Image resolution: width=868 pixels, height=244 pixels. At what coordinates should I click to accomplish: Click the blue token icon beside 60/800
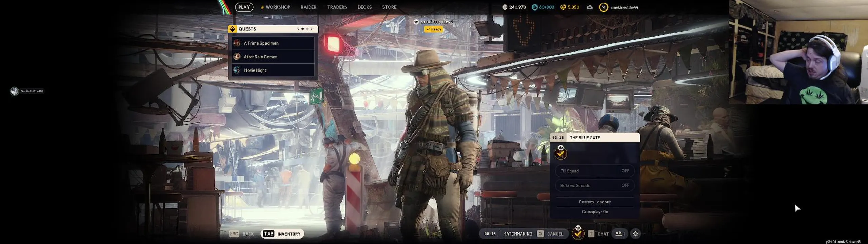534,7
